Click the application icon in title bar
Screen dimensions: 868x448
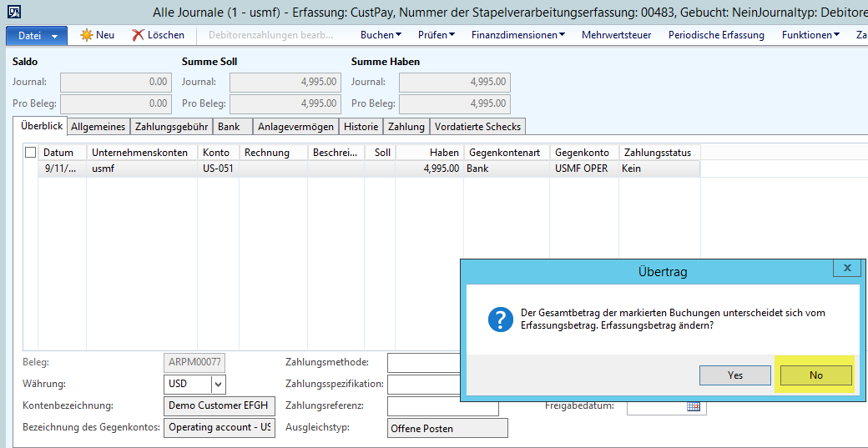pyautogui.click(x=14, y=12)
